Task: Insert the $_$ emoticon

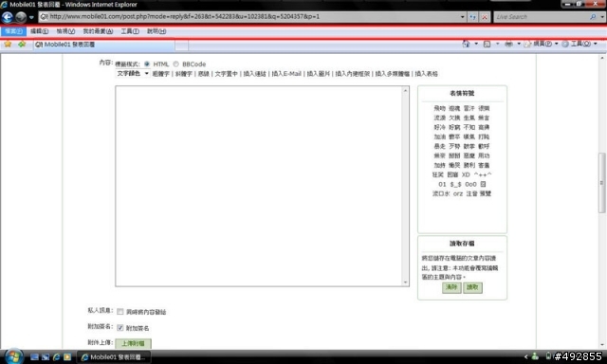Action: (455, 185)
